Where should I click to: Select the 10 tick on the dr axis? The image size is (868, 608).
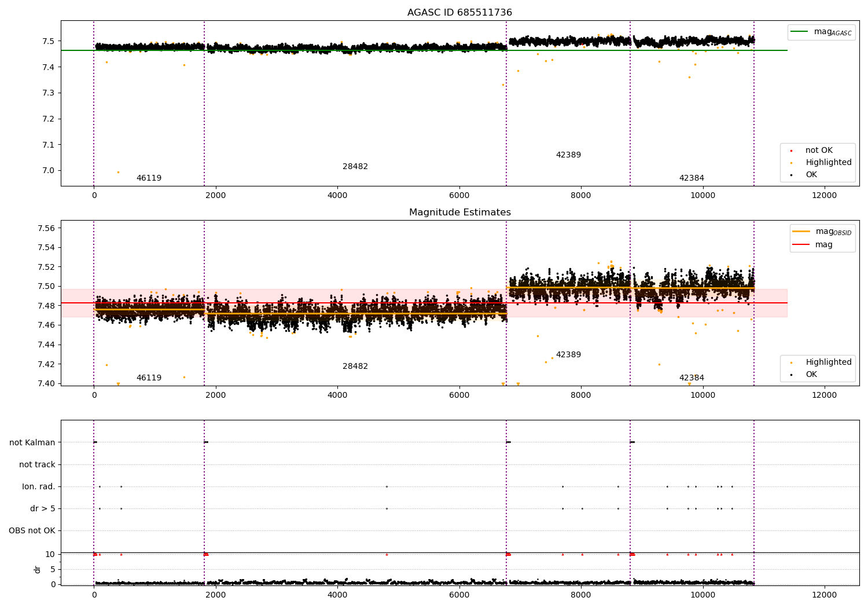point(50,555)
